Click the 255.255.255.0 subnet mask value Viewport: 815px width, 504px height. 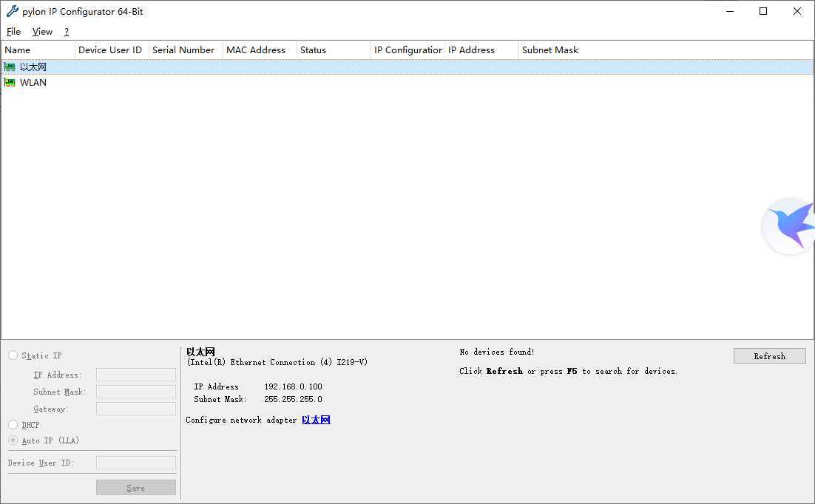(x=293, y=399)
